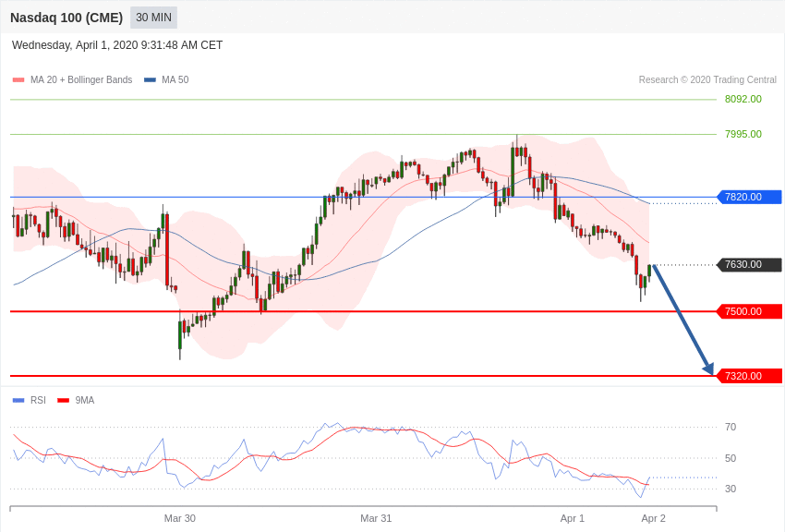The width and height of the screenshot is (785, 532).
Task: Click the MA 20 + Bollinger Bands legend label
Action: pos(81,79)
